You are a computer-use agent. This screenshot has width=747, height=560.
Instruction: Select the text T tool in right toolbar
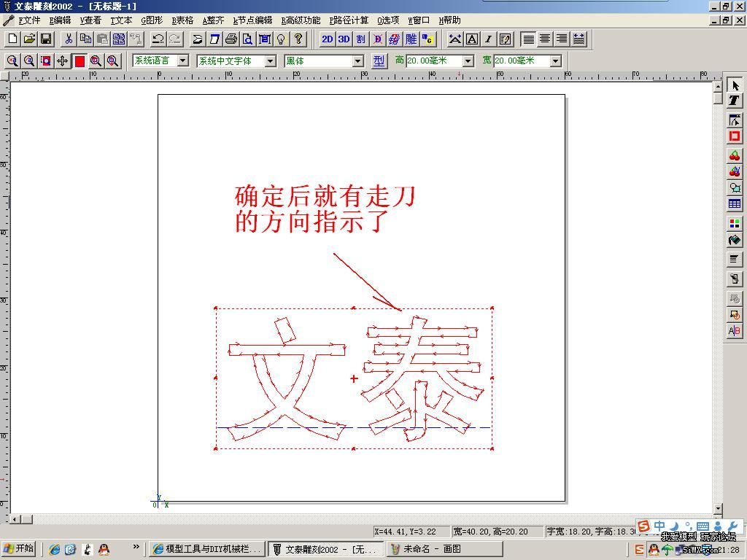coord(735,101)
